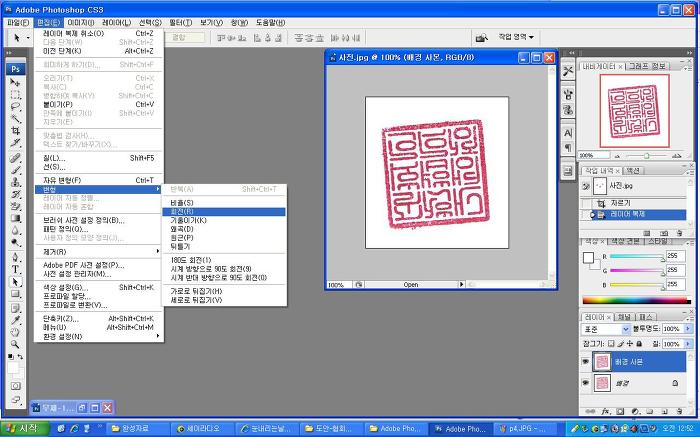Viewport: 700px width, 437px height.
Task: Hide the 배경 사본 layer
Action: pos(585,362)
